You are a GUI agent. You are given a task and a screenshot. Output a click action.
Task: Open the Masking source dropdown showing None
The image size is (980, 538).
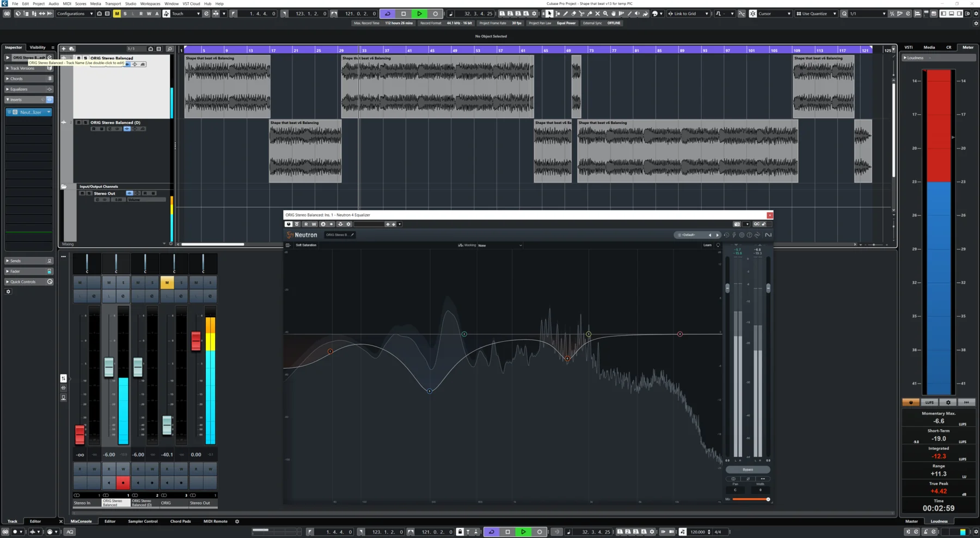[500, 245]
